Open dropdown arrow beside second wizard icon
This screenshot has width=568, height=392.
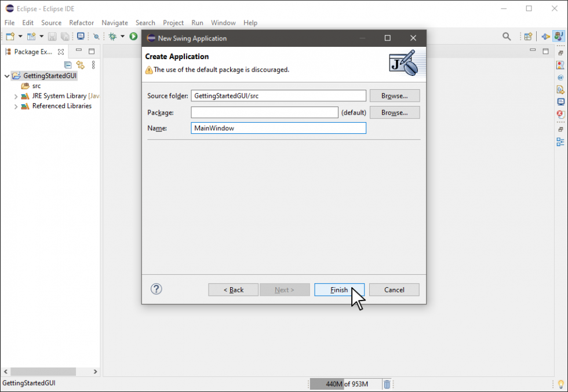click(x=41, y=36)
